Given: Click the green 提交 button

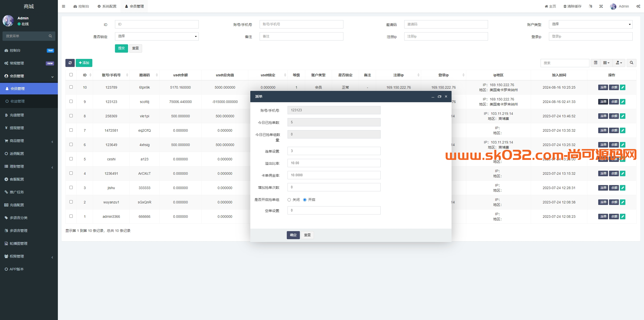Looking at the screenshot, I should (x=122, y=48).
